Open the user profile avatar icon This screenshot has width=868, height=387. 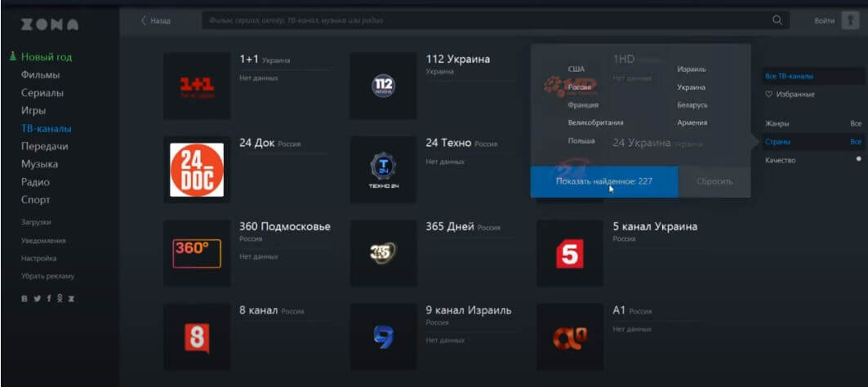[850, 20]
